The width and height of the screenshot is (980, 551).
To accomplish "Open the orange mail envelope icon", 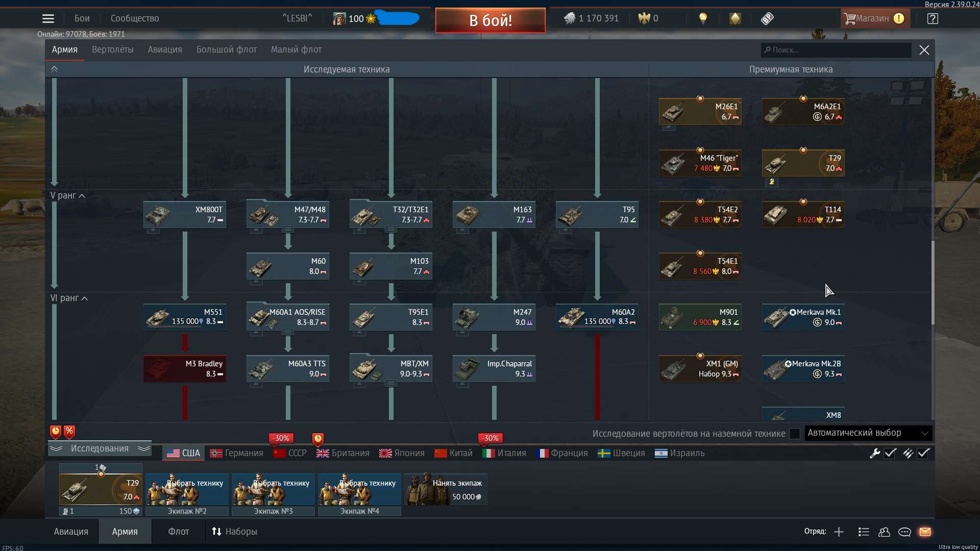I will (x=925, y=532).
